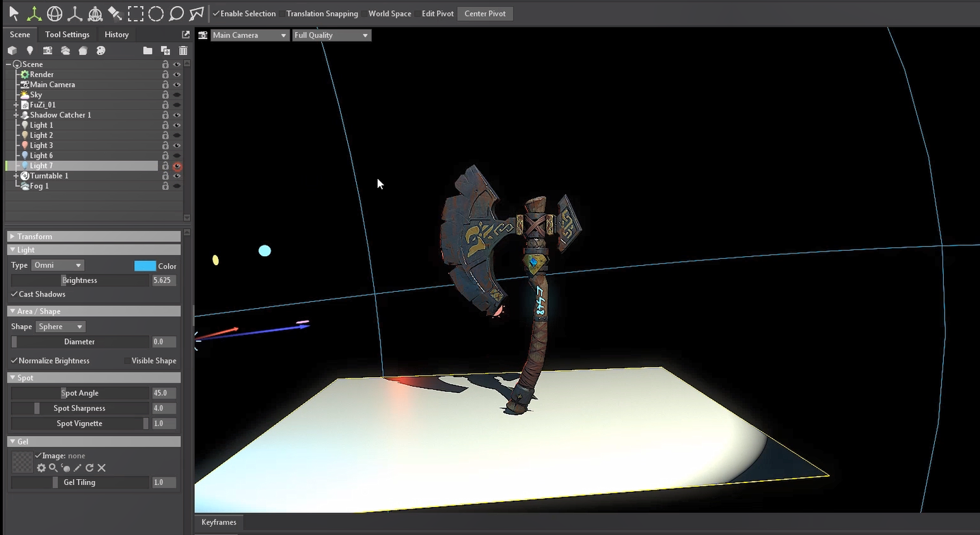
Task: Delete selected object with trash icon
Action: pyautogui.click(x=183, y=51)
